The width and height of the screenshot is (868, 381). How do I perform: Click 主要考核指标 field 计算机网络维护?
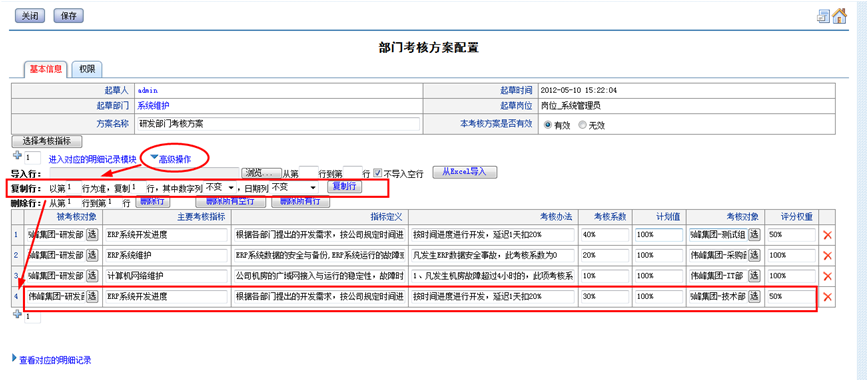(x=166, y=276)
